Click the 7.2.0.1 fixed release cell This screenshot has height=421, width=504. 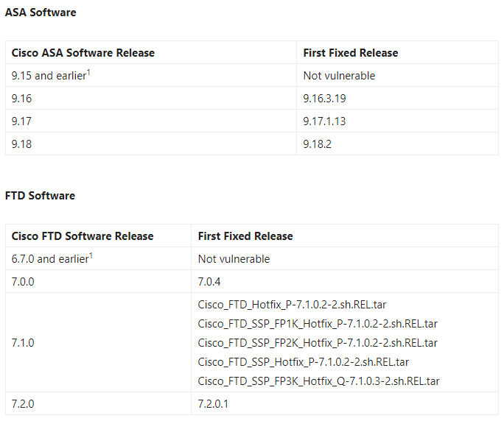pos(345,403)
